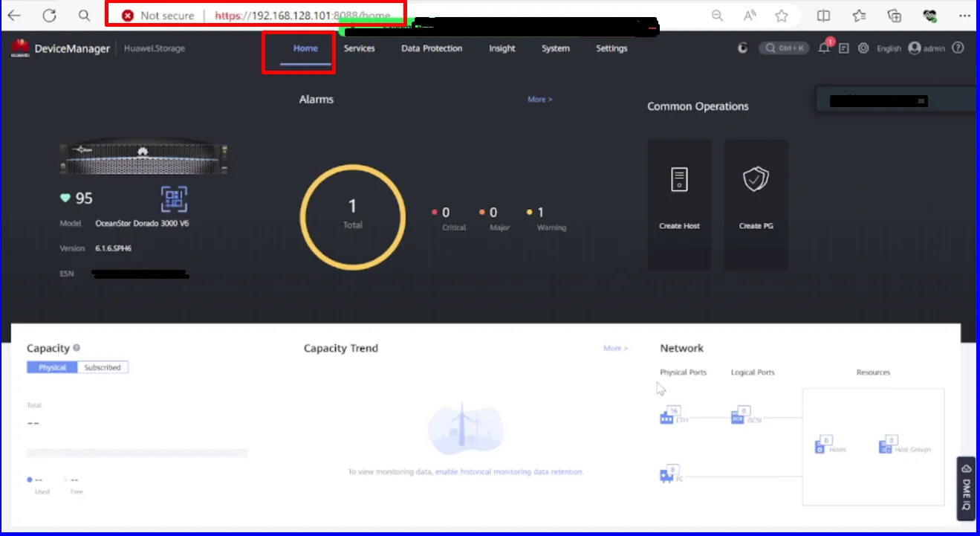
Task: Open the Services menu
Action: pos(359,48)
